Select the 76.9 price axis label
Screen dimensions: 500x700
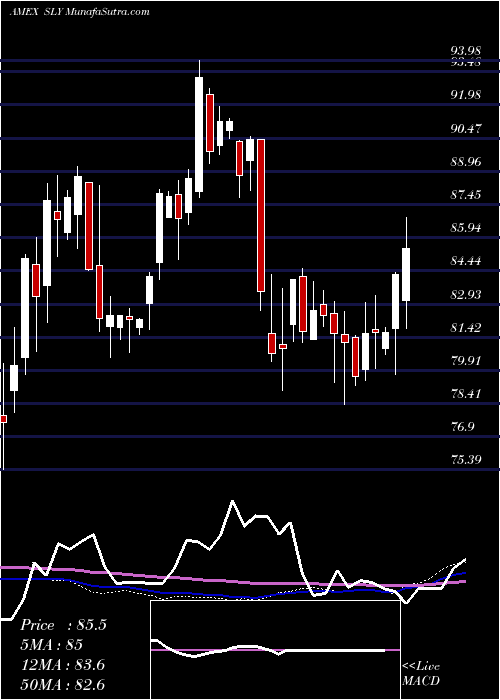(462, 427)
